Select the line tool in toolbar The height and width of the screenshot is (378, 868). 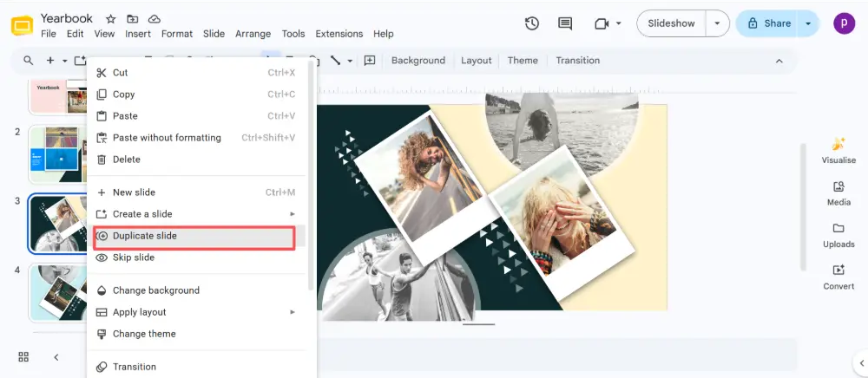point(335,61)
